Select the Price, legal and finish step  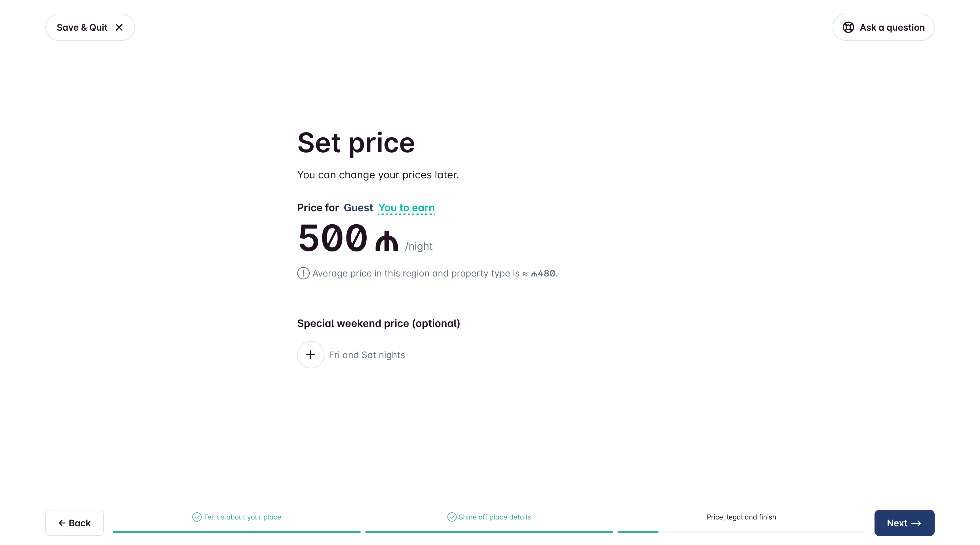[741, 517]
